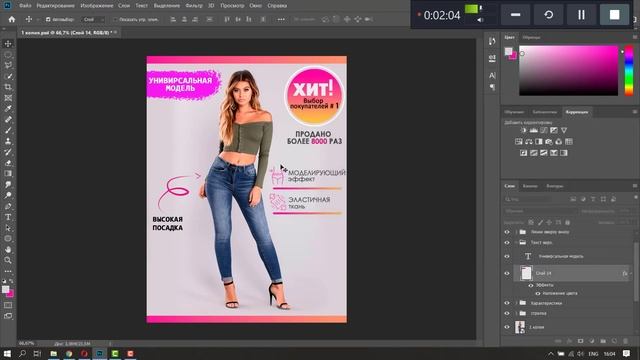Select the Brush tool
The height and width of the screenshot is (360, 640).
click(8, 130)
